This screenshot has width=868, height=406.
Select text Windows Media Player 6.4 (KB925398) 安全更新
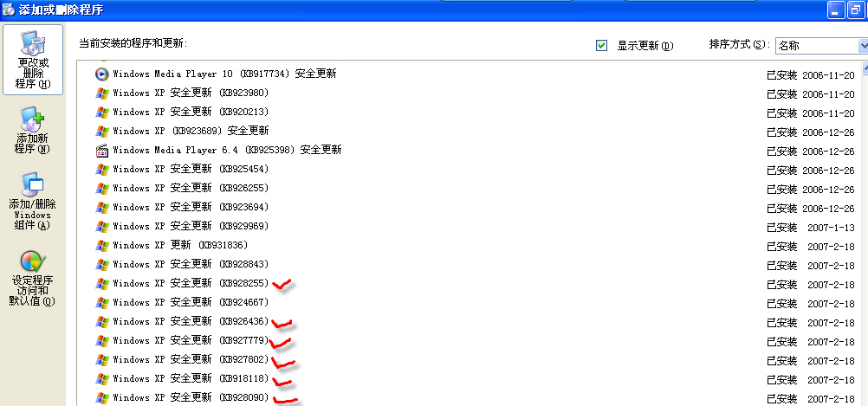pyautogui.click(x=228, y=150)
